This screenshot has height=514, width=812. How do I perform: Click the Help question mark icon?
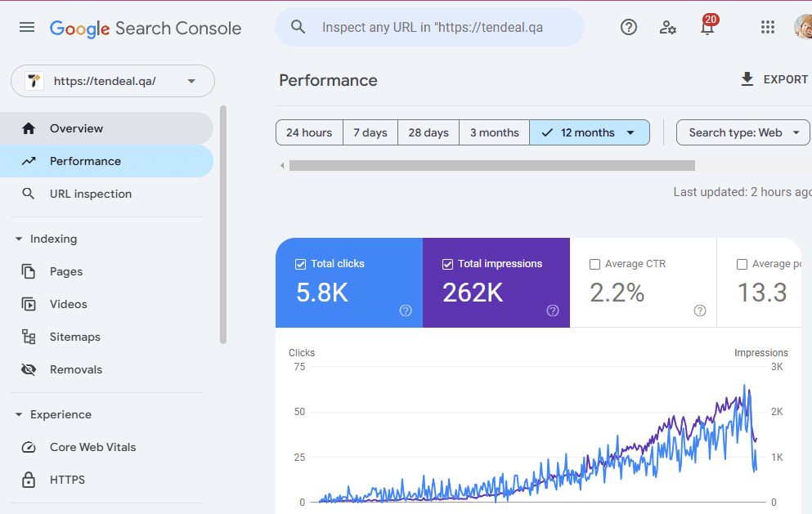[x=628, y=27]
